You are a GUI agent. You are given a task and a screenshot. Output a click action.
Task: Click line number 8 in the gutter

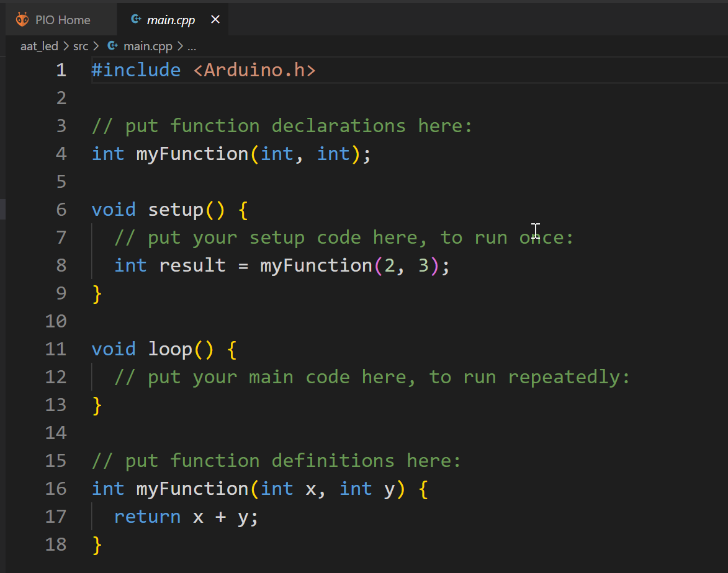(x=61, y=265)
